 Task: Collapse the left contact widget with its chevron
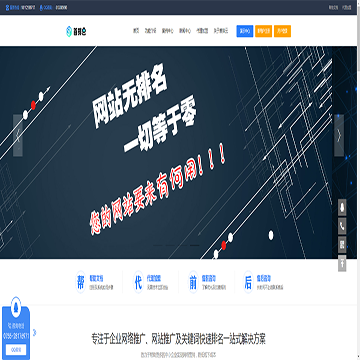pyautogui.click(x=35, y=332)
